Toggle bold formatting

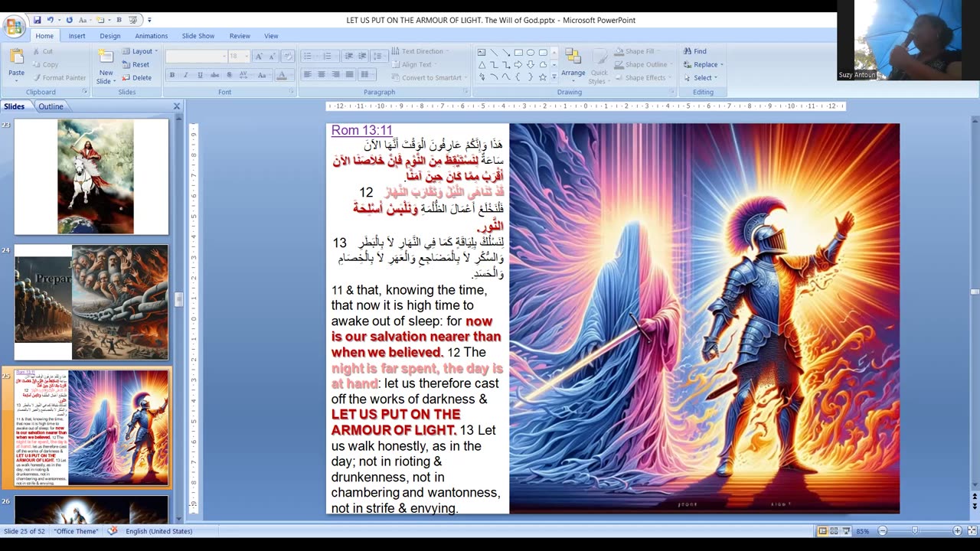coord(172,75)
